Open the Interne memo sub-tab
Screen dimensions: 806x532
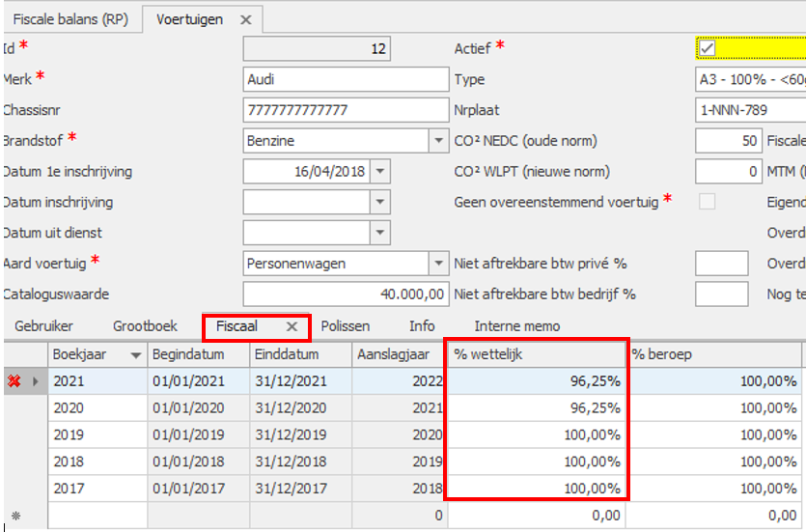[x=516, y=326]
